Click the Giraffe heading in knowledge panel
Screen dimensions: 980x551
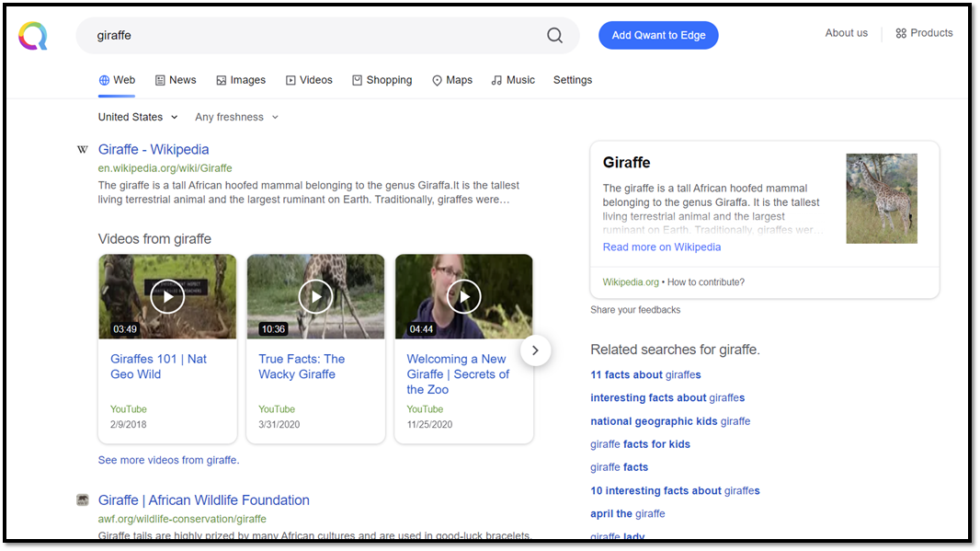pyautogui.click(x=626, y=163)
